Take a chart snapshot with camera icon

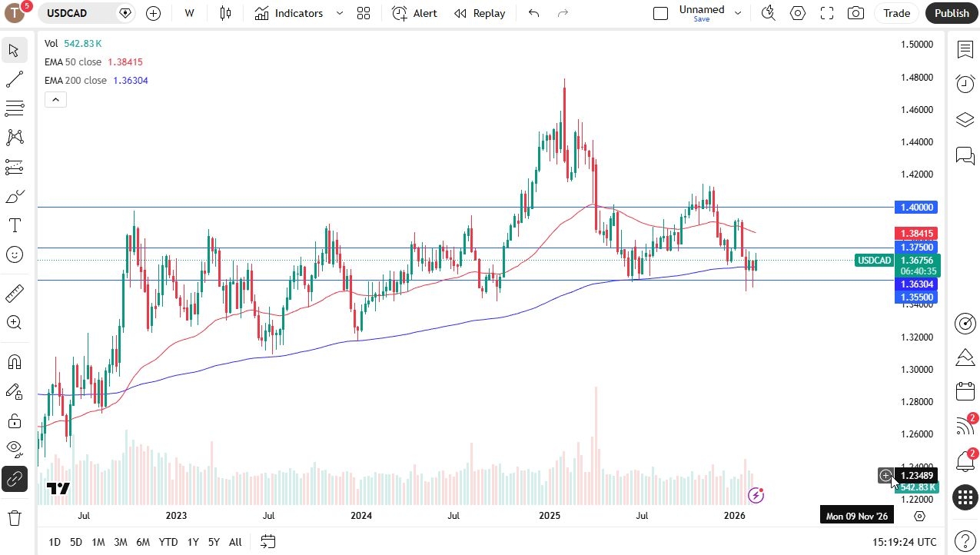[x=855, y=13]
